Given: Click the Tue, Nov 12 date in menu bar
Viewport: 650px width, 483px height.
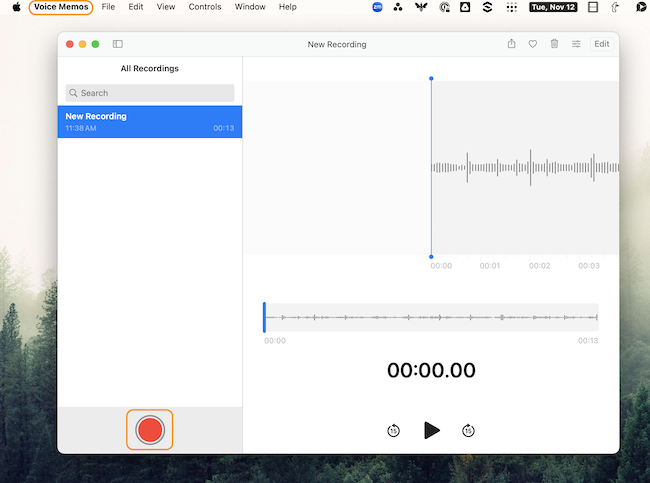Looking at the screenshot, I should (x=553, y=7).
